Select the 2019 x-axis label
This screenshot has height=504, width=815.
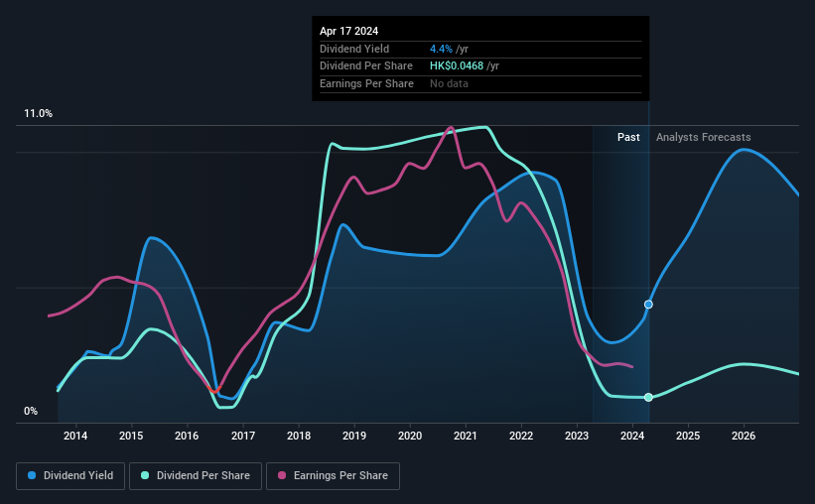click(x=354, y=436)
